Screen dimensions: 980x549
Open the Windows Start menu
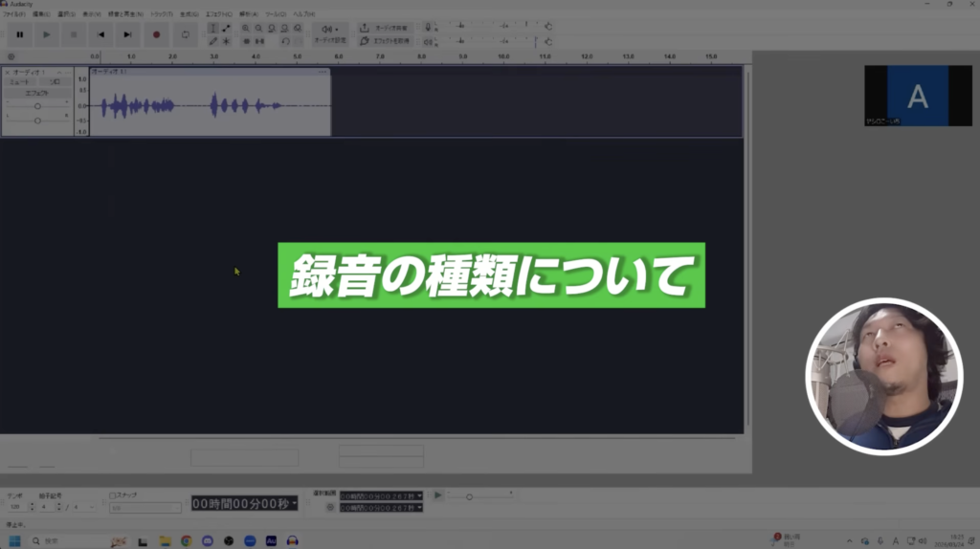pyautogui.click(x=15, y=540)
